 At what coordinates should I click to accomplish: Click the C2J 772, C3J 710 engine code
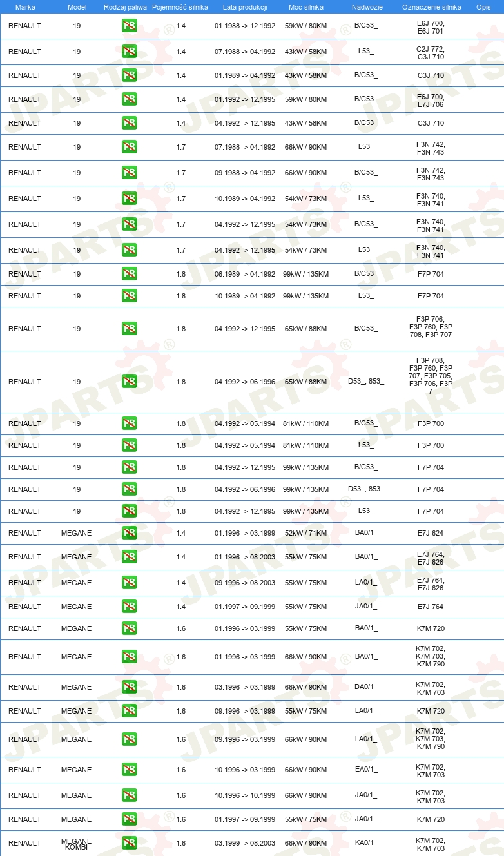coord(431,53)
